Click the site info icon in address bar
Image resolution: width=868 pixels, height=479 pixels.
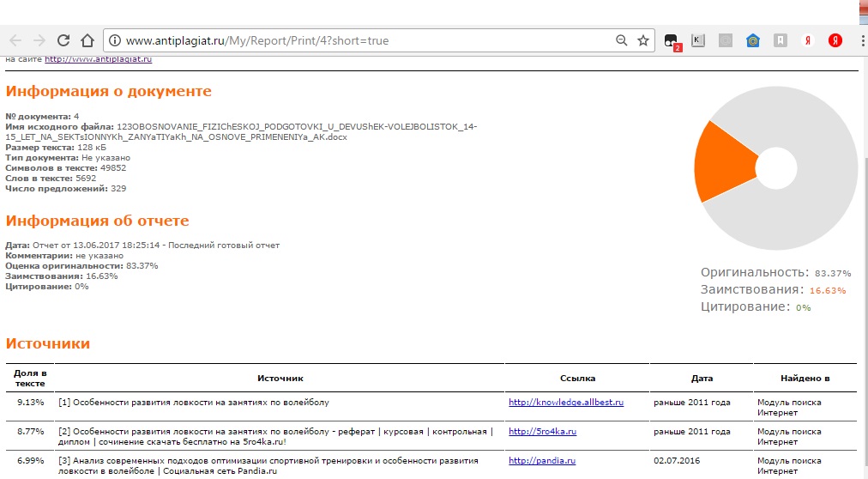click(x=114, y=40)
